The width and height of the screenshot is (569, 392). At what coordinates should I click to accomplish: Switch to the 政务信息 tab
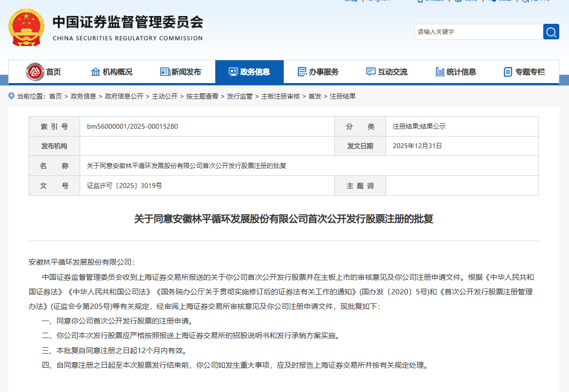pyautogui.click(x=249, y=71)
